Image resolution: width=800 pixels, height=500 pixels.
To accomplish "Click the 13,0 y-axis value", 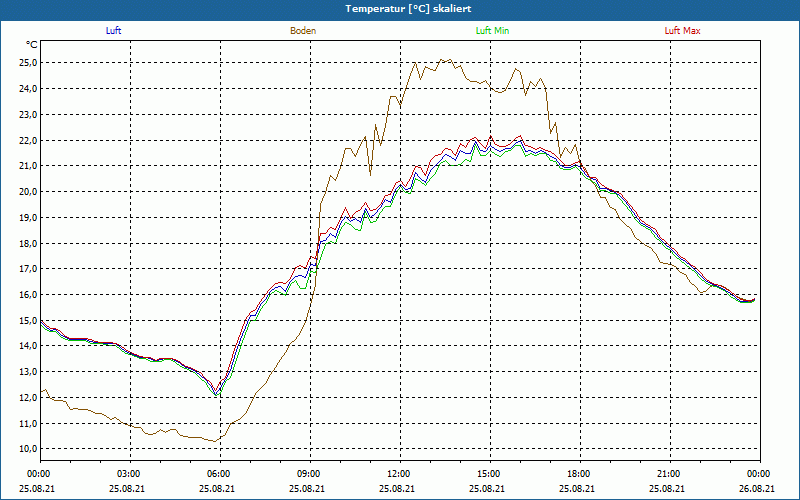I will click(29, 372).
